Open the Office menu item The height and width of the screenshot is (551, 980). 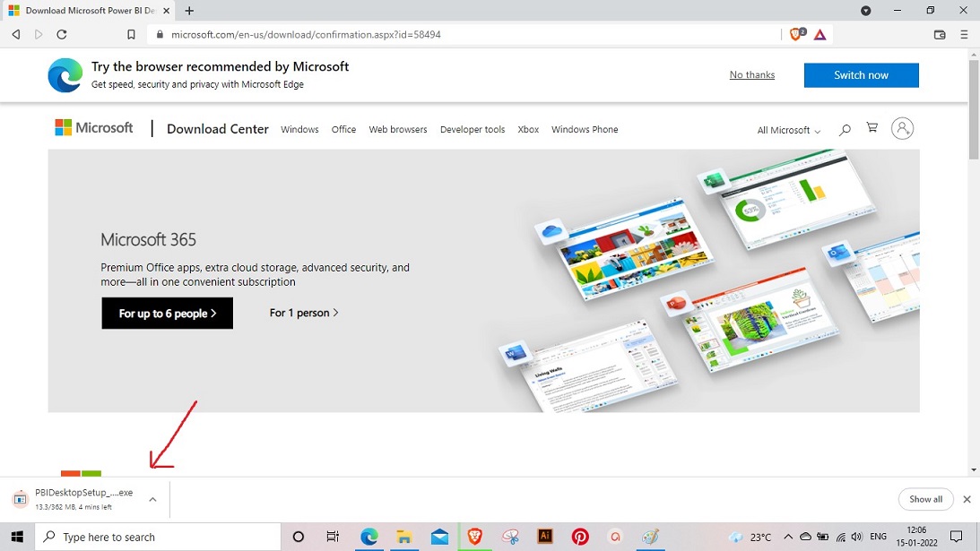point(343,129)
